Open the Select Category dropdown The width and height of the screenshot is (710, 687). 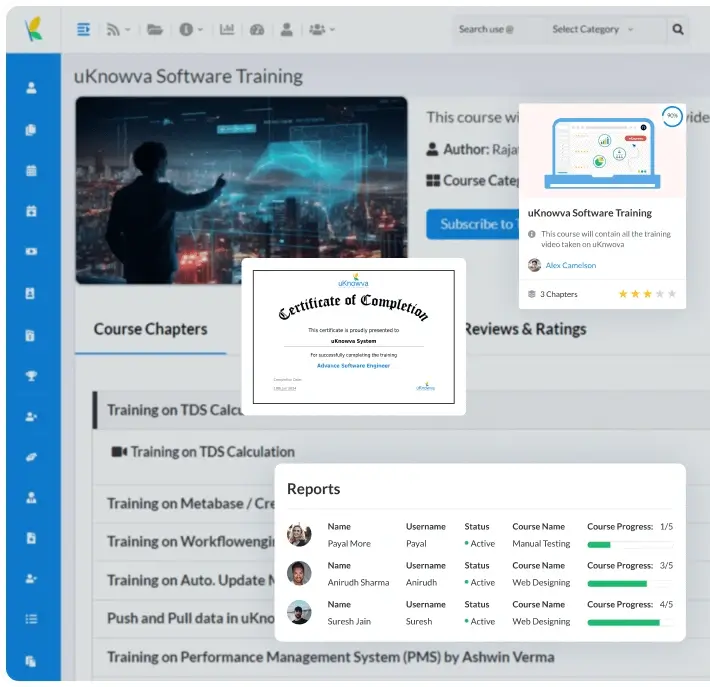coord(593,29)
